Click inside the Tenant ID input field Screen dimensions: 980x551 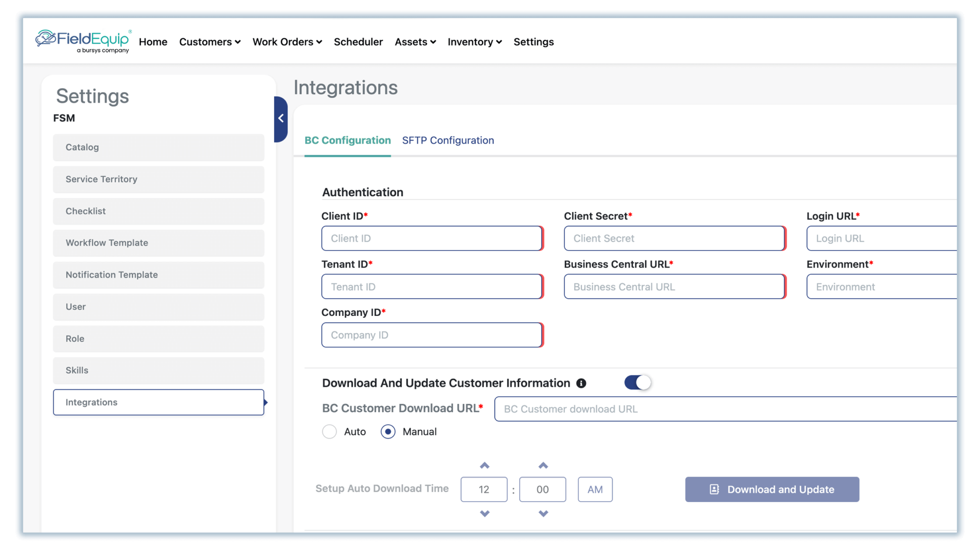(431, 286)
